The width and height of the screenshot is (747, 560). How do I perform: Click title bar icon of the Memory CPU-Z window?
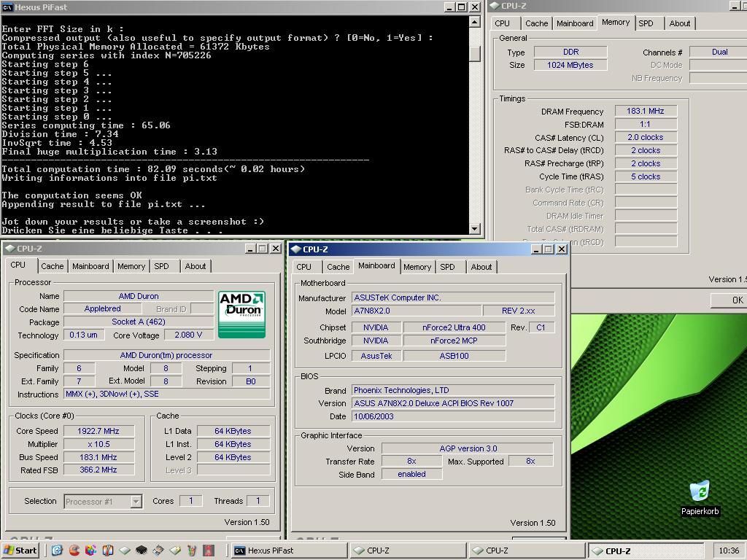point(495,6)
